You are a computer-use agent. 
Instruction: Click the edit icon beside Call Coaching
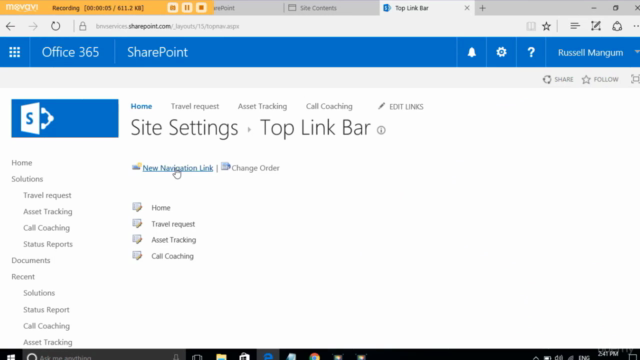(x=137, y=256)
